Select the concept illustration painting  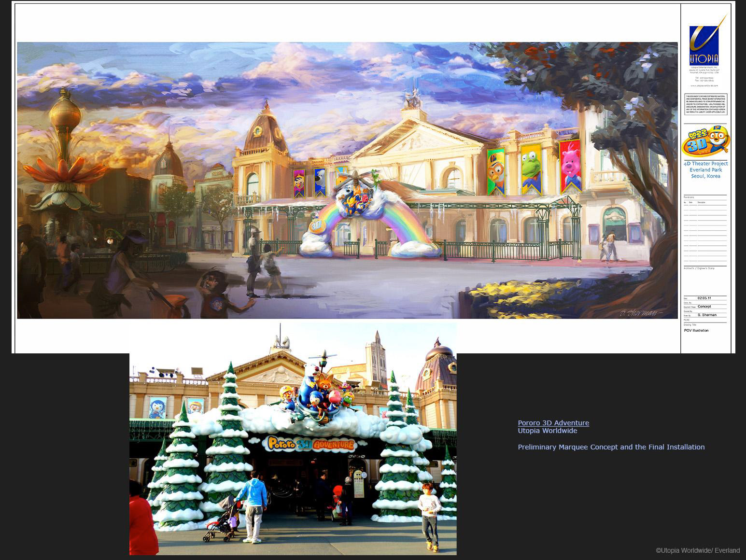click(x=347, y=180)
